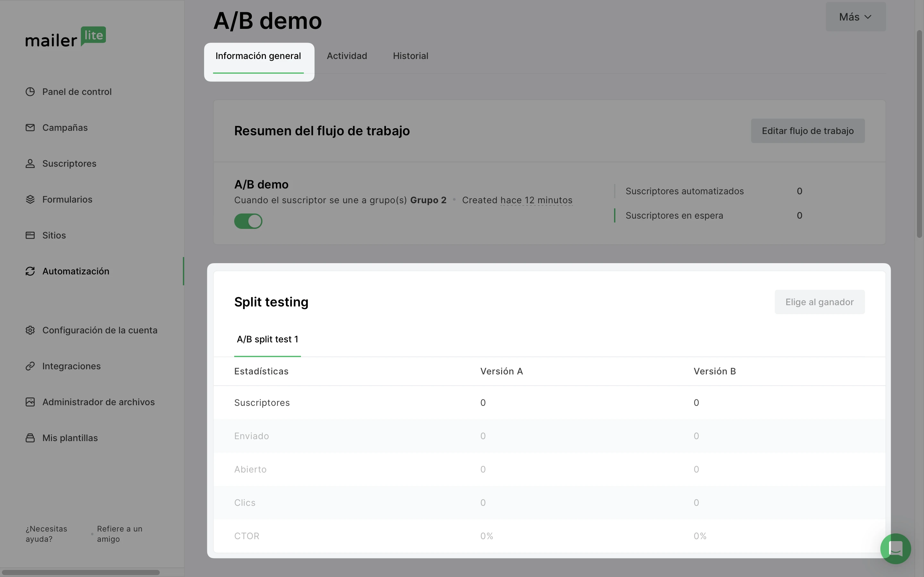The width and height of the screenshot is (924, 577).
Task: Click the sidebar horizontal scrollbar
Action: pyautogui.click(x=80, y=573)
